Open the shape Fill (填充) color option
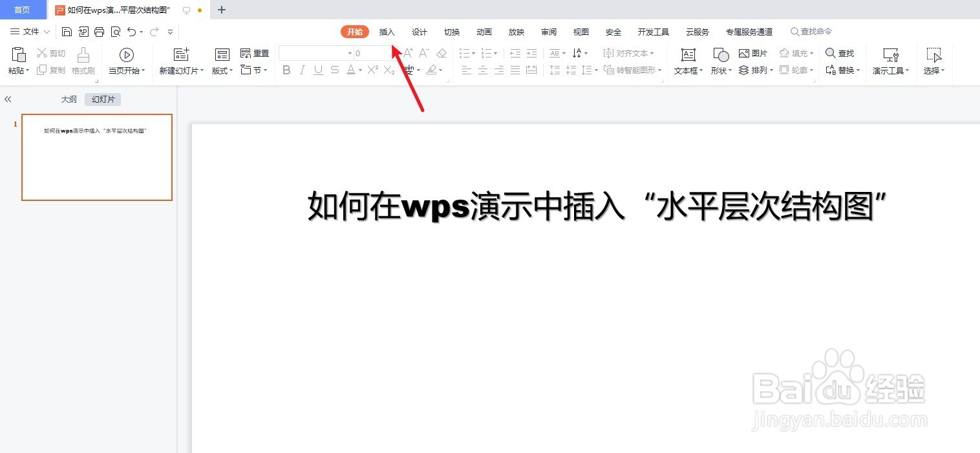980x453 pixels. (x=796, y=53)
